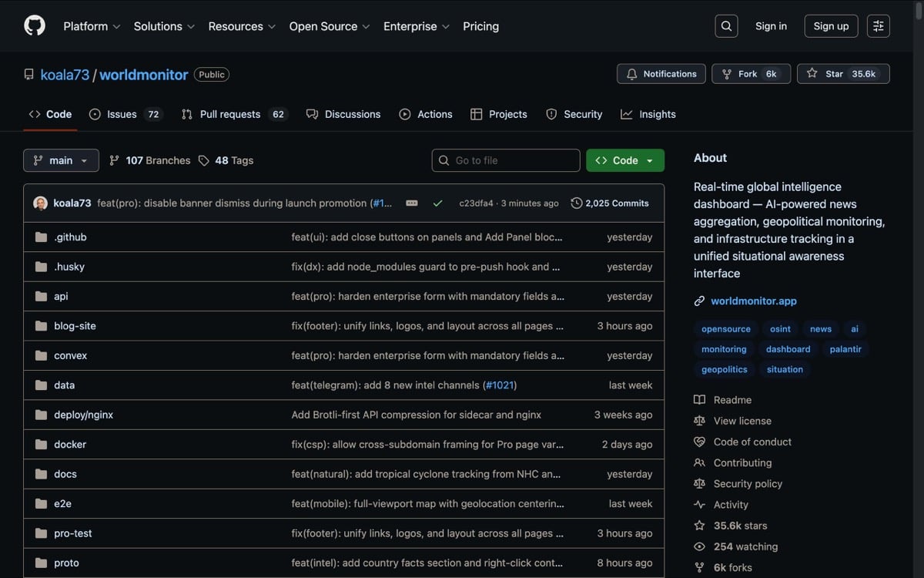The width and height of the screenshot is (924, 578).
Task: Open commit history via the clock icon
Action: click(x=576, y=203)
